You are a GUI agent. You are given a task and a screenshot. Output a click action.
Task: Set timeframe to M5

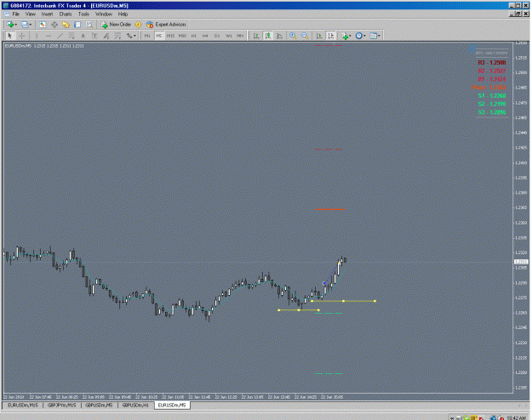click(159, 36)
